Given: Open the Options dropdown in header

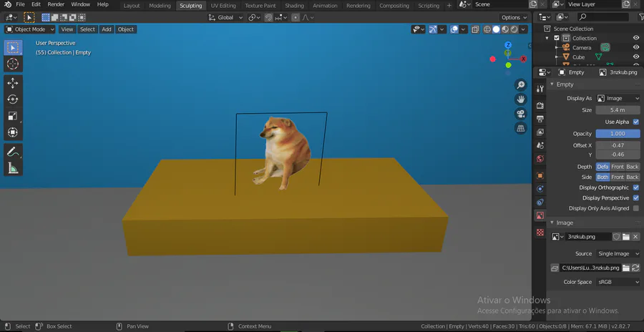Looking at the screenshot, I should pyautogui.click(x=514, y=18).
